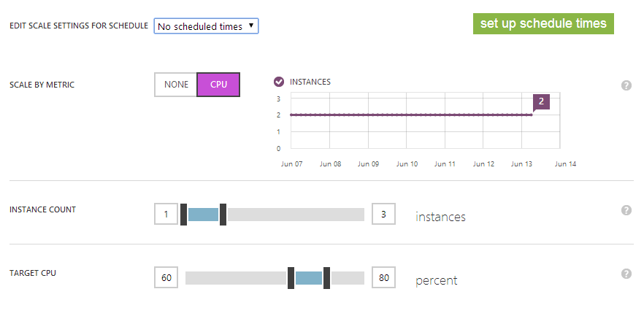Click the INSTANCES legend label
The width and height of the screenshot is (644, 316).
coord(310,82)
